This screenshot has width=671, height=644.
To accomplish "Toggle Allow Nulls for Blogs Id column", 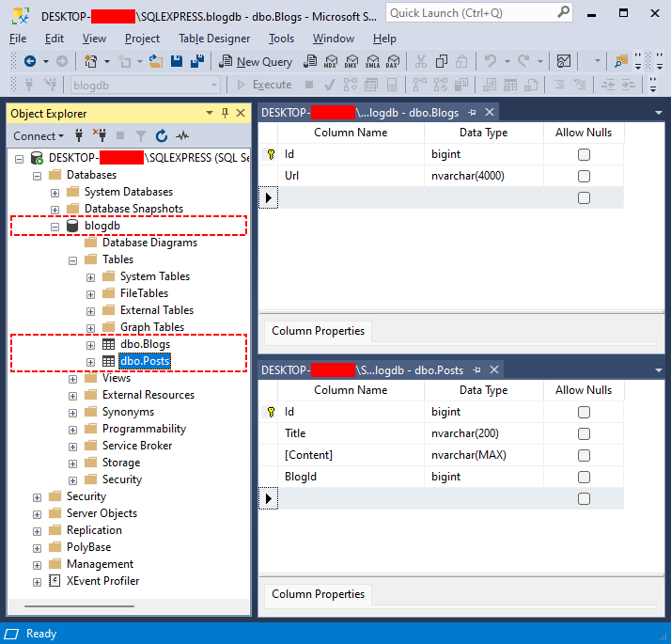I will click(584, 154).
